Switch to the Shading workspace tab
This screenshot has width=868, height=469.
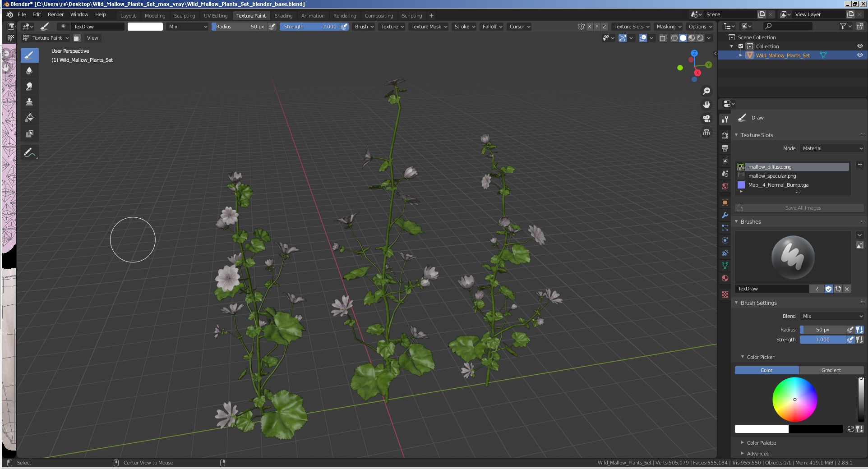tap(283, 16)
